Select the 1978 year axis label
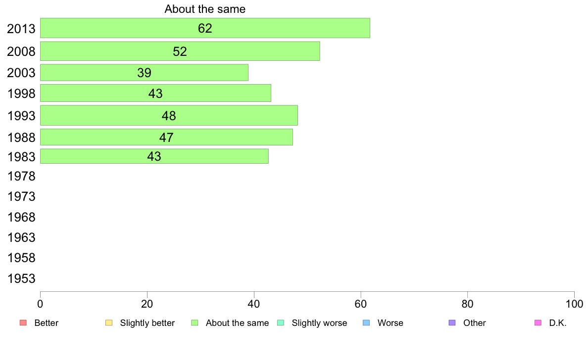The width and height of the screenshot is (588, 364). click(21, 176)
